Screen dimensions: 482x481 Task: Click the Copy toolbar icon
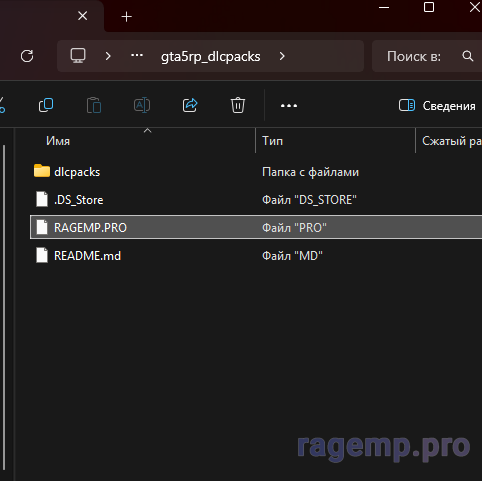(46, 105)
